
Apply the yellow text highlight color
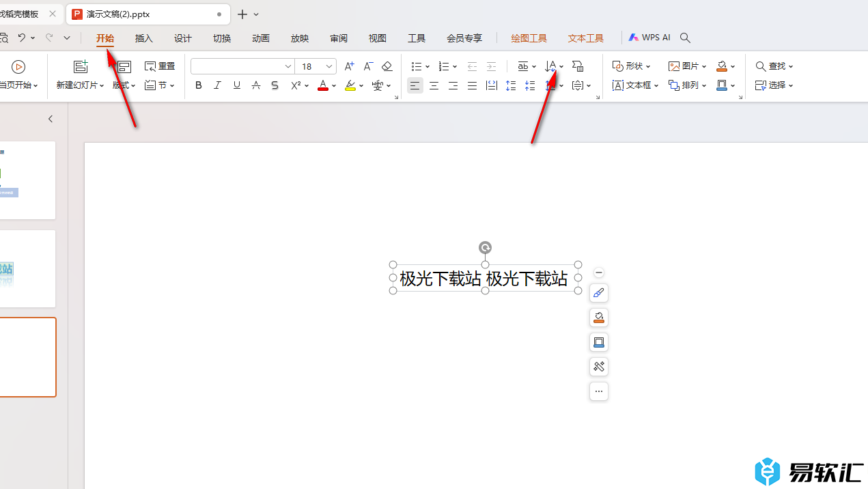pos(350,85)
